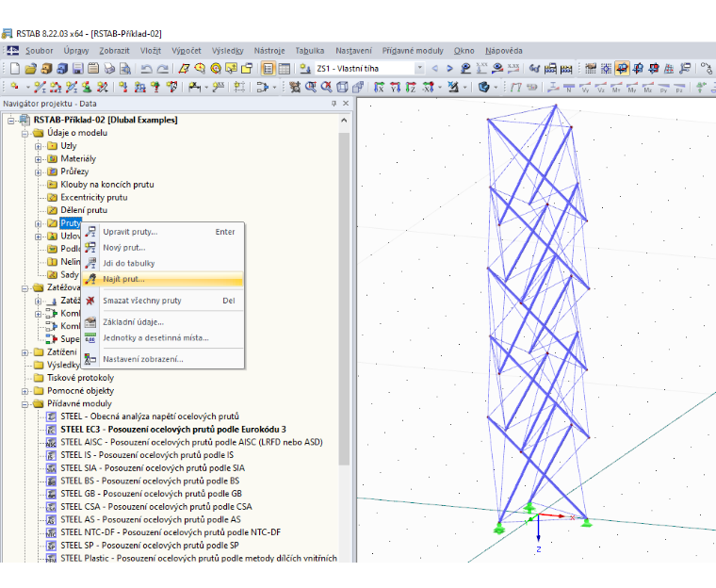The image size is (716, 588).
Task: Click the Print icon in toolbar
Action: point(109,69)
